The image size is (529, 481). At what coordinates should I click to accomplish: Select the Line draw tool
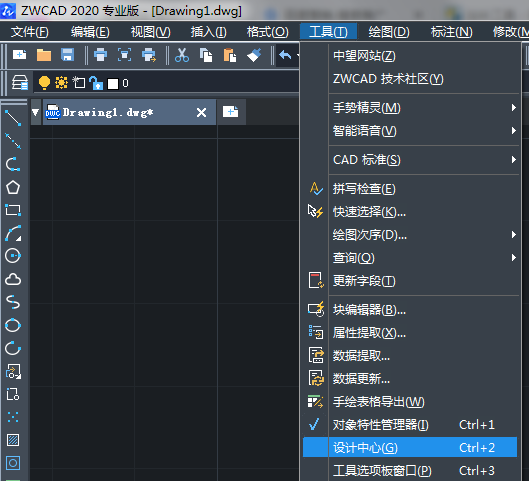tap(13, 118)
